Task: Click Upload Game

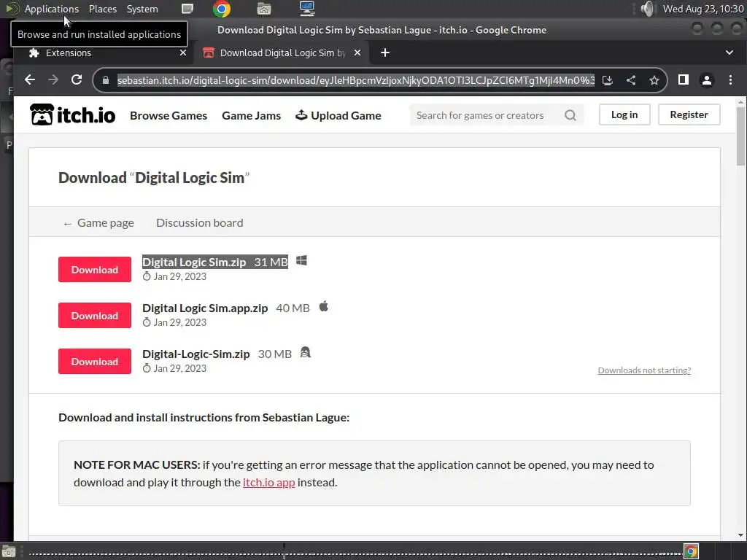Action: 338,115
